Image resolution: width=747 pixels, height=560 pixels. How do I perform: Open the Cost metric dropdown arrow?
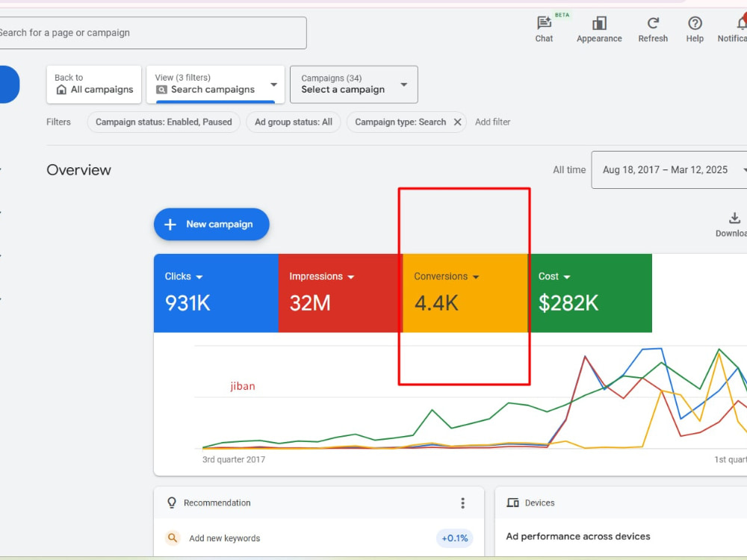[x=566, y=277]
